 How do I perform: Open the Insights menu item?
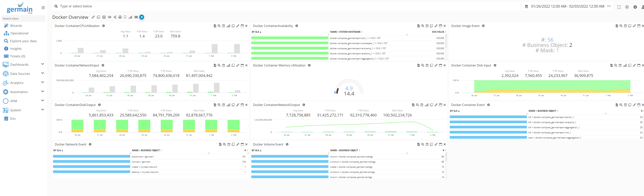(x=16, y=49)
